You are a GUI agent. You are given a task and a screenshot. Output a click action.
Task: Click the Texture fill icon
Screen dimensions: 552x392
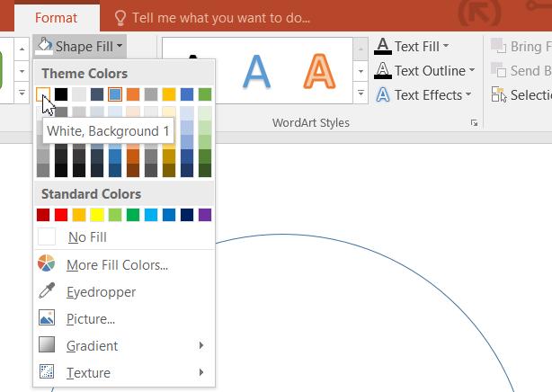pos(48,372)
